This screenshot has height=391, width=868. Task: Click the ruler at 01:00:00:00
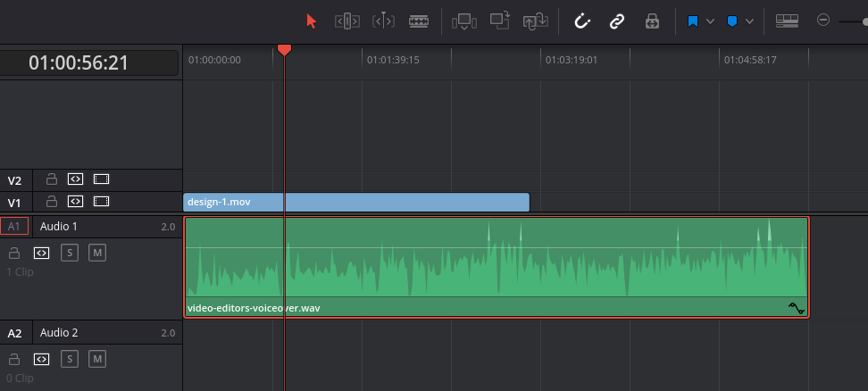pyautogui.click(x=214, y=60)
